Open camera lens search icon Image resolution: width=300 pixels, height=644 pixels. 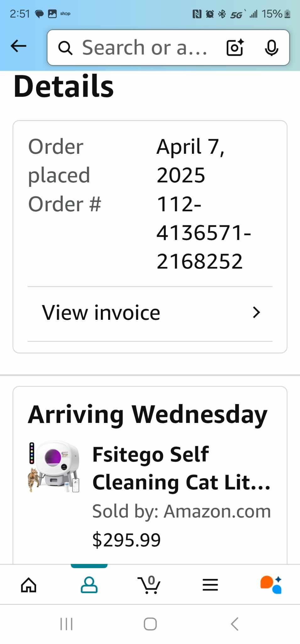click(235, 47)
